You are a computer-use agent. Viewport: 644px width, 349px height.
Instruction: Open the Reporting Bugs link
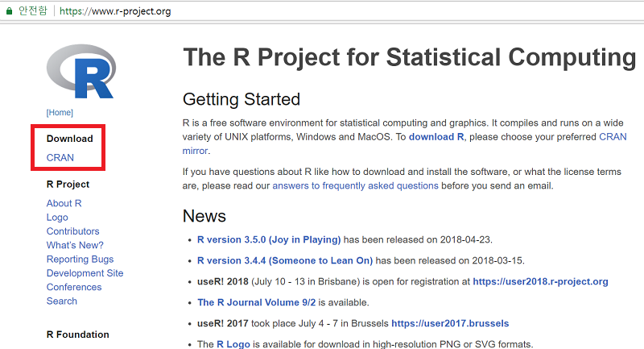coord(80,260)
